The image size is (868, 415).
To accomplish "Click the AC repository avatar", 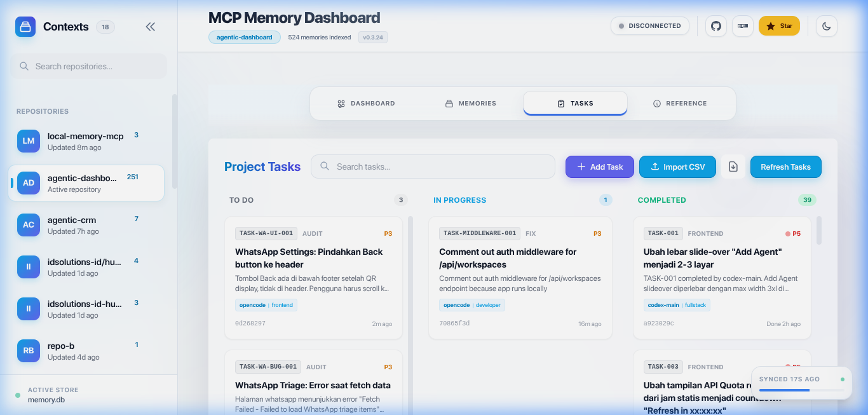I will click(x=29, y=225).
